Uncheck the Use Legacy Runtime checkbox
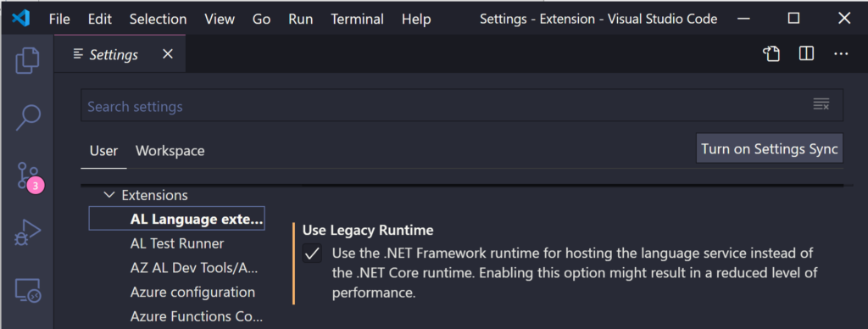The image size is (868, 329). [x=313, y=254]
